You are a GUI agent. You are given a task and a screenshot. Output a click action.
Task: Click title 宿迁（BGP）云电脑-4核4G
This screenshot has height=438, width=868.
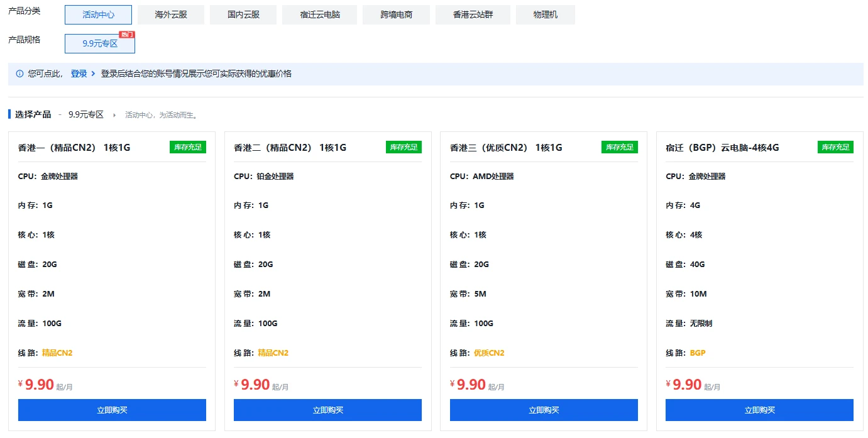[722, 148]
